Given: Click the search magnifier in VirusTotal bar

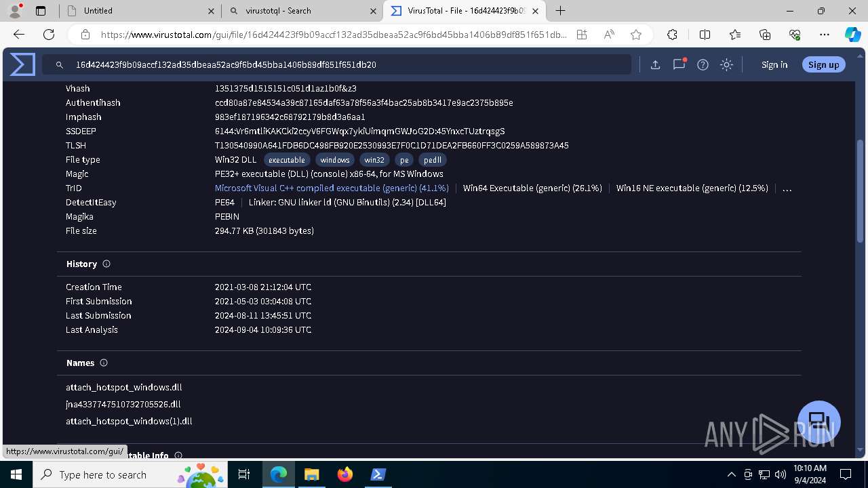Looking at the screenshot, I should [60, 65].
